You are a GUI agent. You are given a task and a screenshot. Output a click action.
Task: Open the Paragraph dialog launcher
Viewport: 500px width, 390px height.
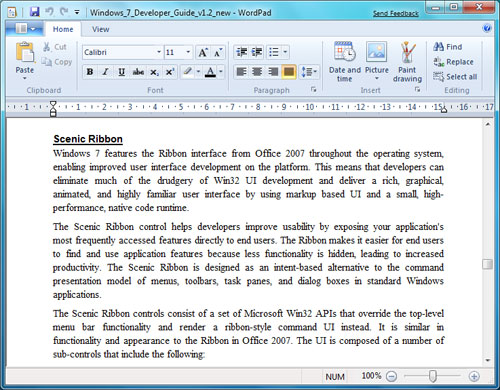pyautogui.click(x=313, y=89)
